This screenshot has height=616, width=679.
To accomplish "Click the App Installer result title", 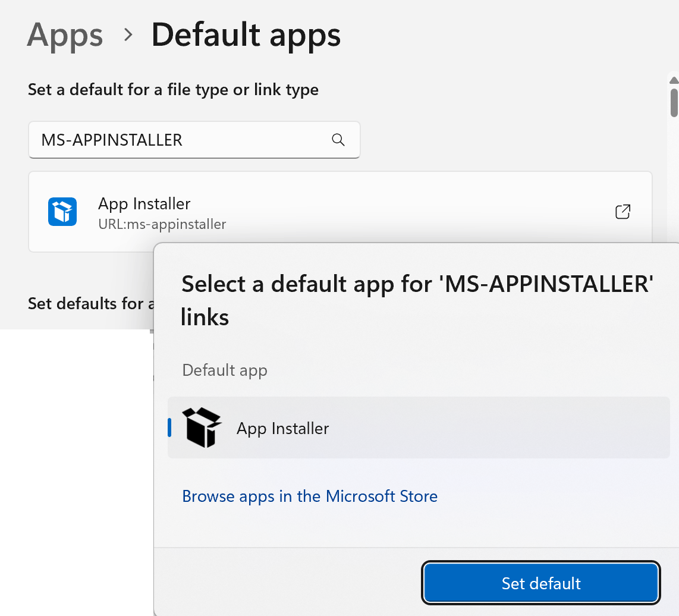I will 144,203.
